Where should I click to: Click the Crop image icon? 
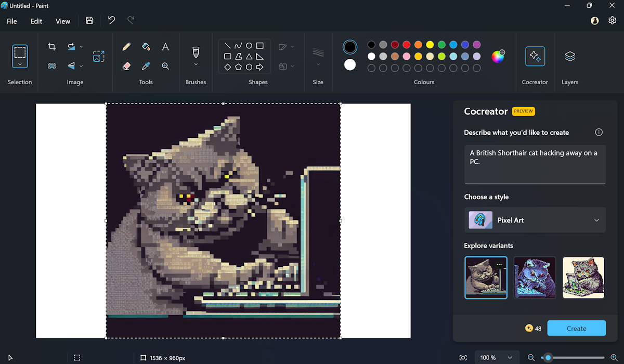pyautogui.click(x=52, y=47)
